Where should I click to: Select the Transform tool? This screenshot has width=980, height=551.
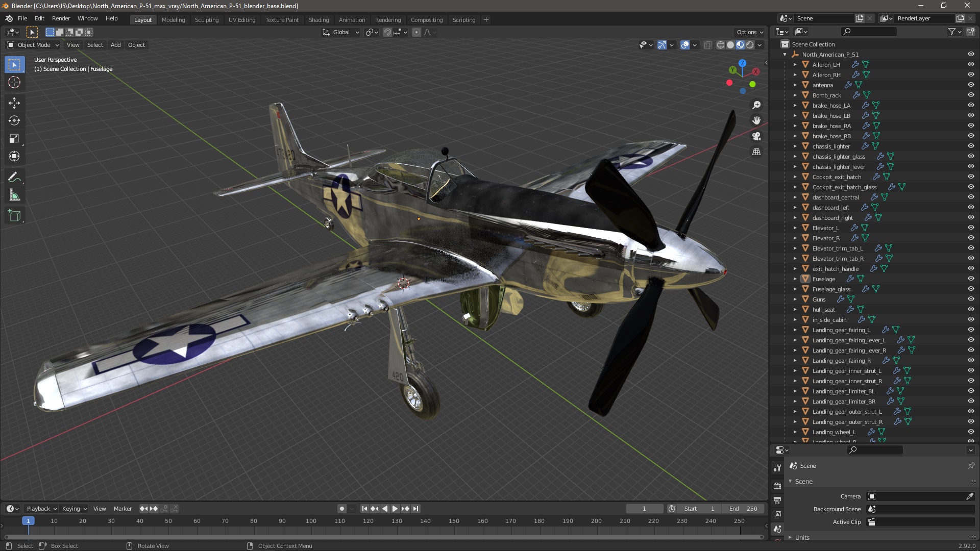14,157
